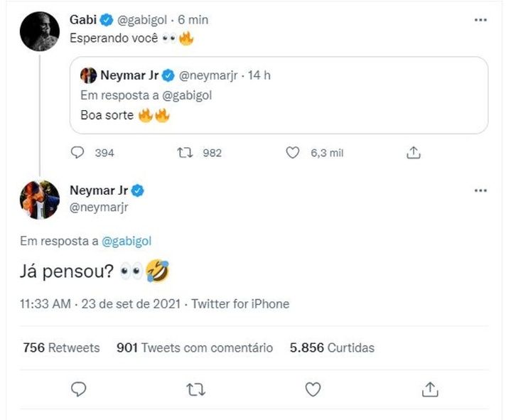
Task: Reply to Neymar Jr's main tweet
Action: coord(79,389)
